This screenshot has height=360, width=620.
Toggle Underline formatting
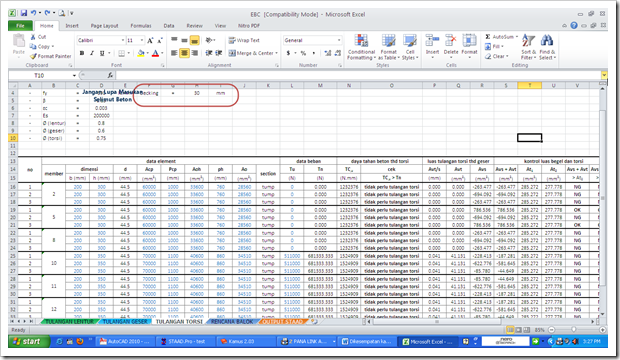coord(102,53)
